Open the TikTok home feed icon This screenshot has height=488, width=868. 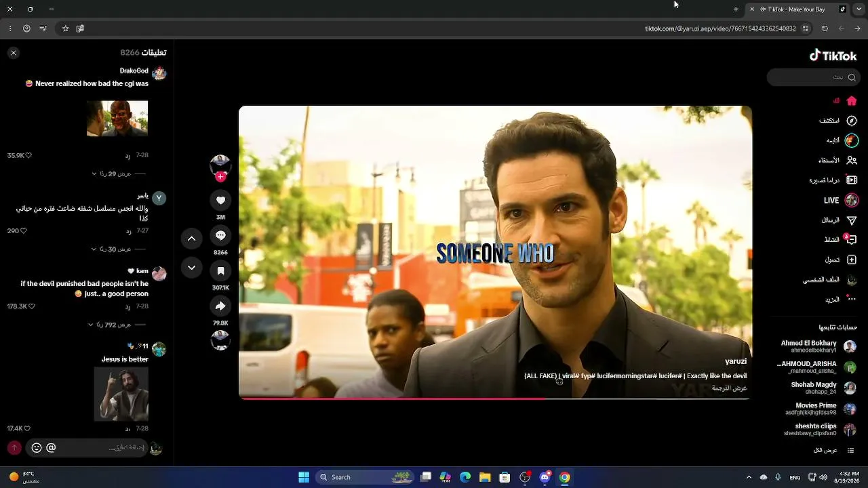coord(852,101)
